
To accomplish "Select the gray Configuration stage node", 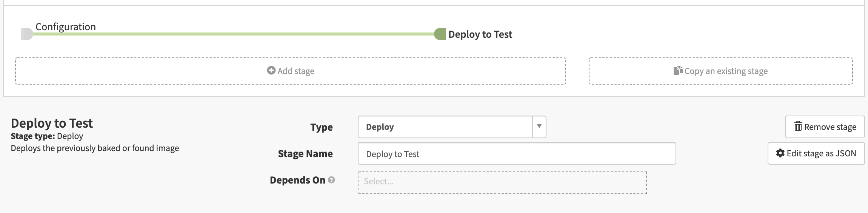I will (27, 34).
